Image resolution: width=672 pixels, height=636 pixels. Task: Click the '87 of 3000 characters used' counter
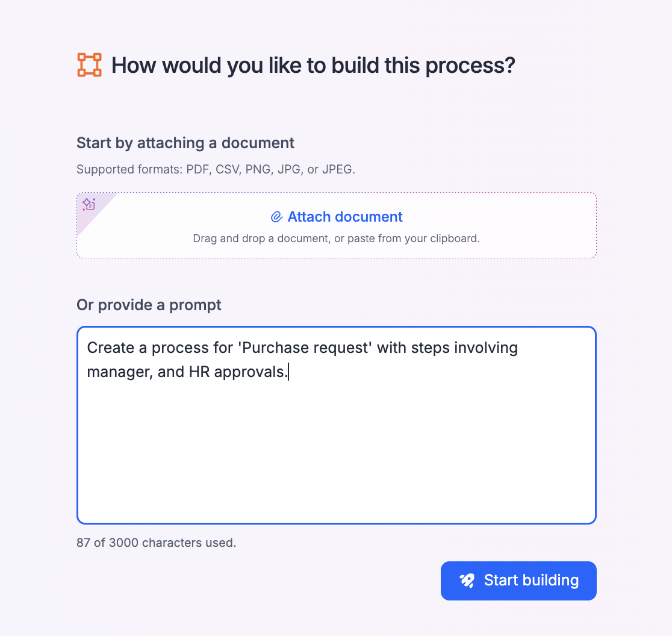[x=157, y=543]
